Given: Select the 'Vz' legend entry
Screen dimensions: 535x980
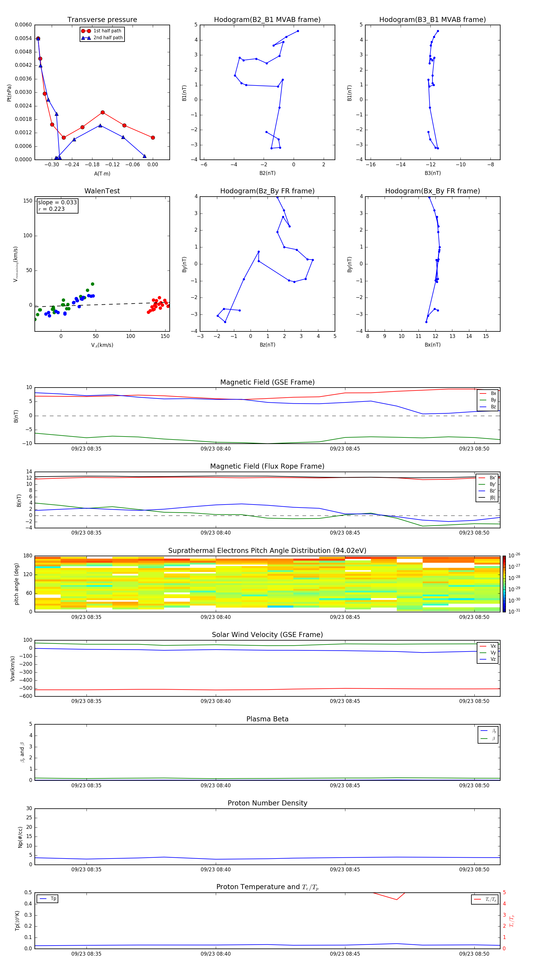Looking at the screenshot, I should click(488, 659).
